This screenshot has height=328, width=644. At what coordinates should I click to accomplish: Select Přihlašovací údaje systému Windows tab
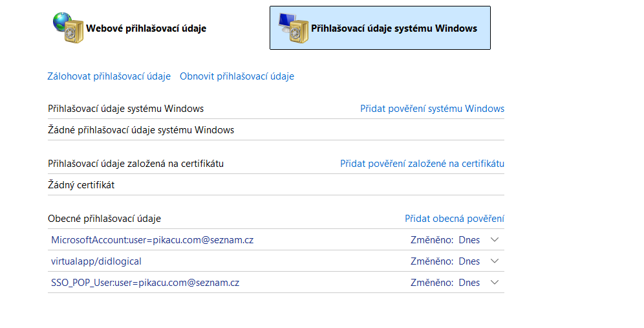(380, 28)
